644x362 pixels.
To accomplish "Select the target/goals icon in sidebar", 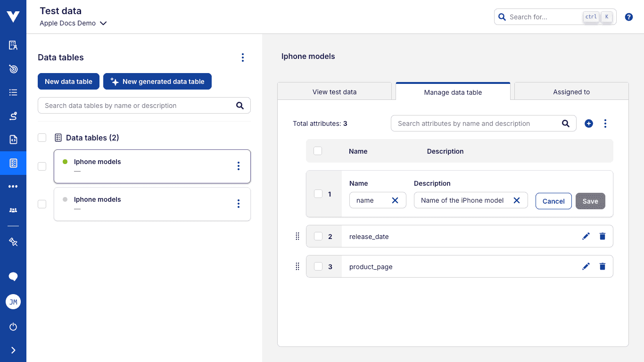I will pyautogui.click(x=13, y=69).
